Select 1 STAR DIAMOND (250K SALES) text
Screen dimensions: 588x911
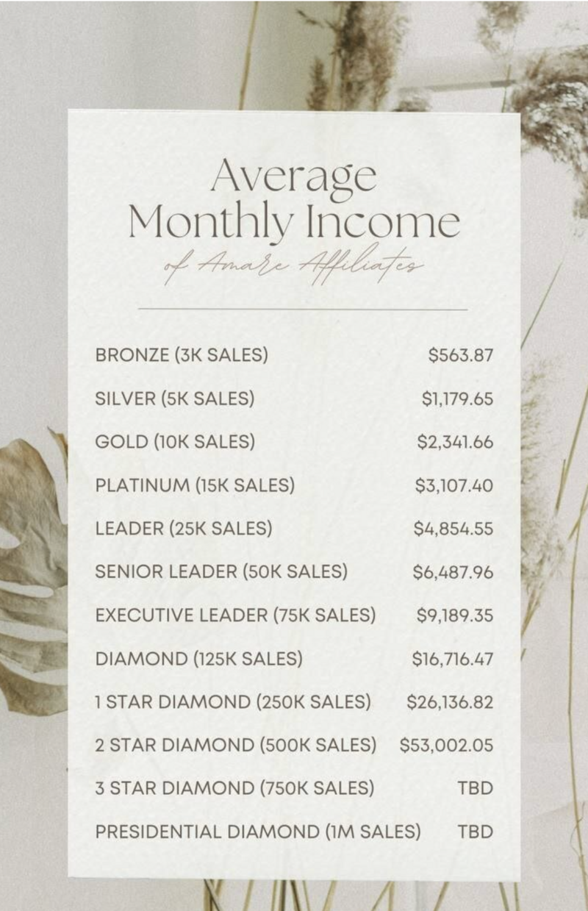(233, 702)
